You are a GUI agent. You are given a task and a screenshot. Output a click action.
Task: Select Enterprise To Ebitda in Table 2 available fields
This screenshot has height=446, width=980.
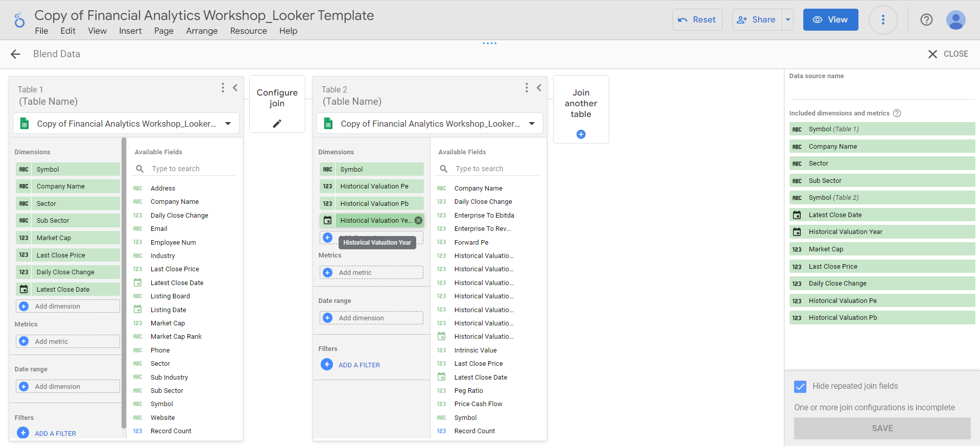484,216
